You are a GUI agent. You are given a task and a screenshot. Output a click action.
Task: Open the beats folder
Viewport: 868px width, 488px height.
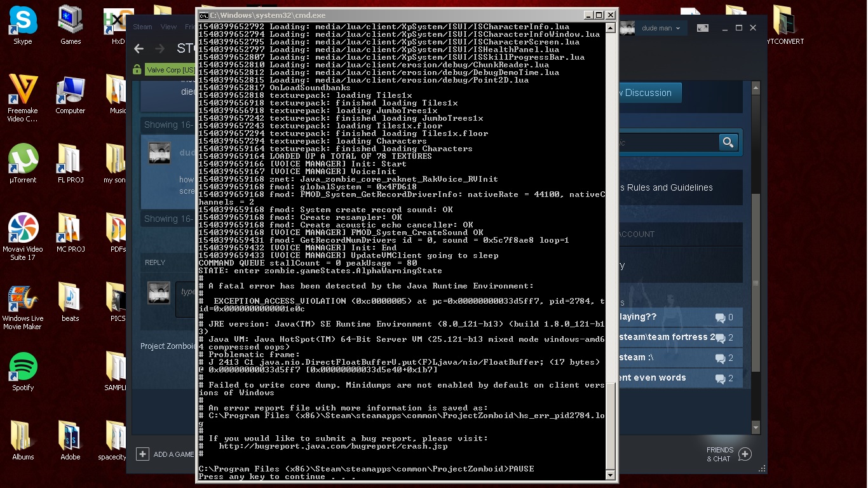click(x=71, y=302)
